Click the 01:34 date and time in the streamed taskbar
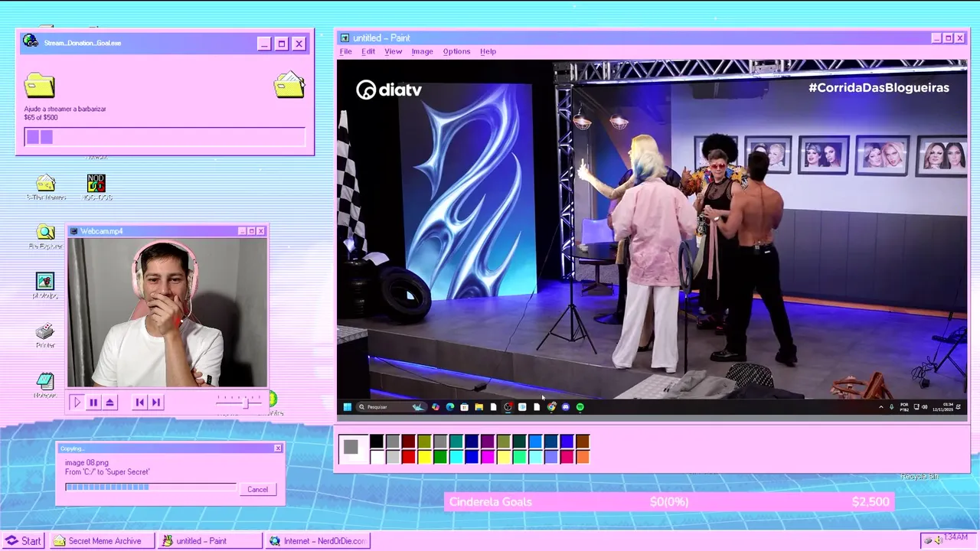 943,407
